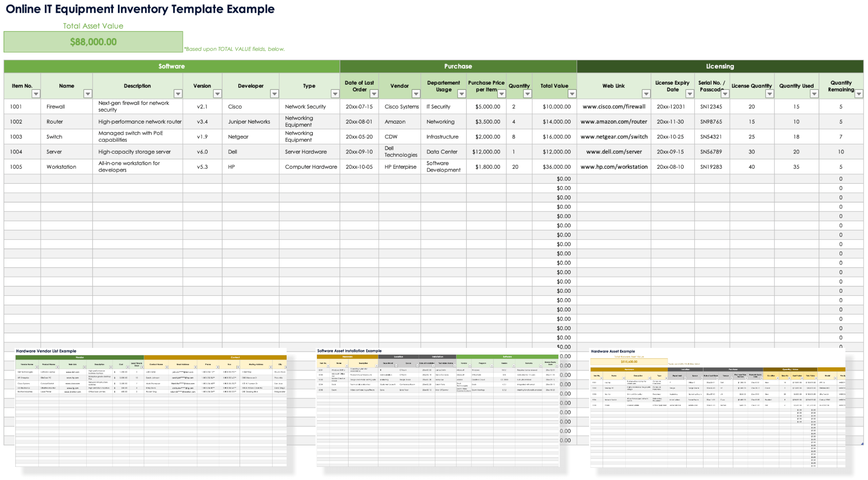
Task: Open the License Expiry Date filter
Action: 689,94
